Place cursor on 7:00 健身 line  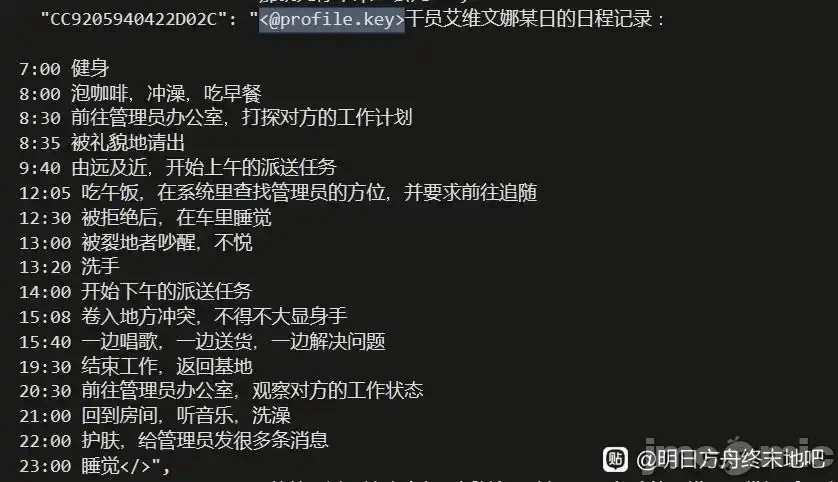[x=64, y=68]
